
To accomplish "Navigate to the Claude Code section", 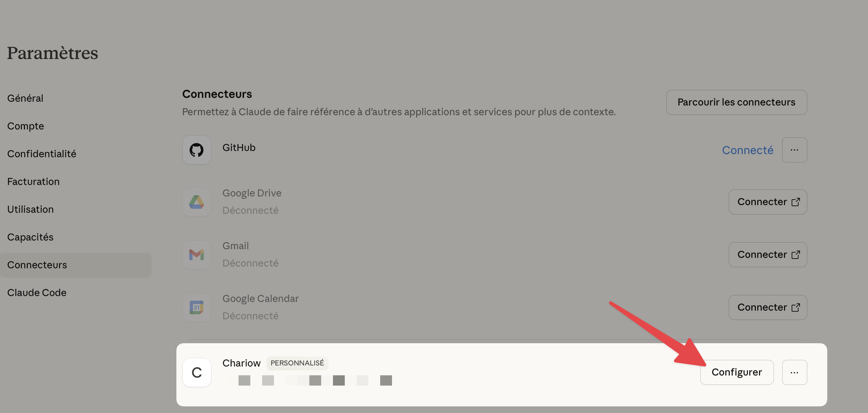I will click(x=37, y=293).
